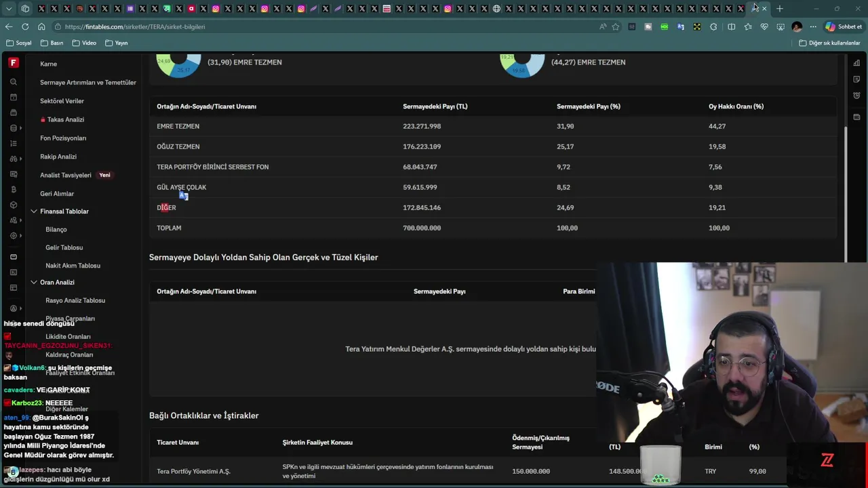The width and height of the screenshot is (868, 488).
Task: Open the browser three-dot settings menu
Action: 813,26
